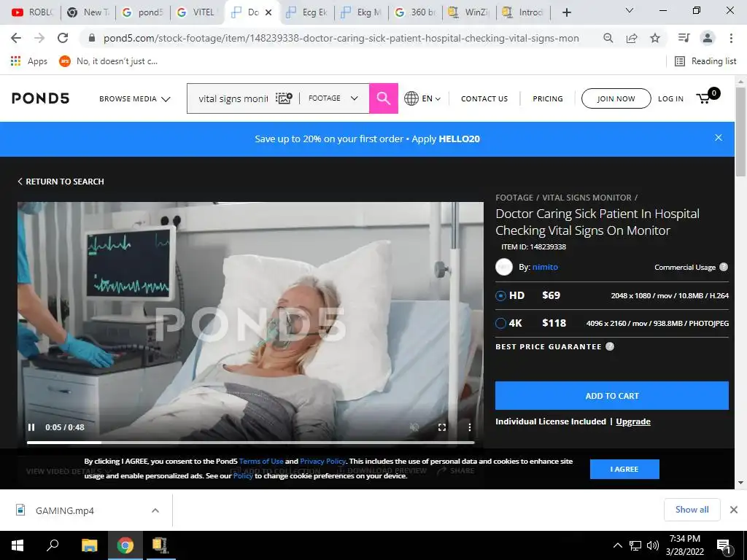Switch to the ROBLOX YouTube tab

tap(32, 12)
